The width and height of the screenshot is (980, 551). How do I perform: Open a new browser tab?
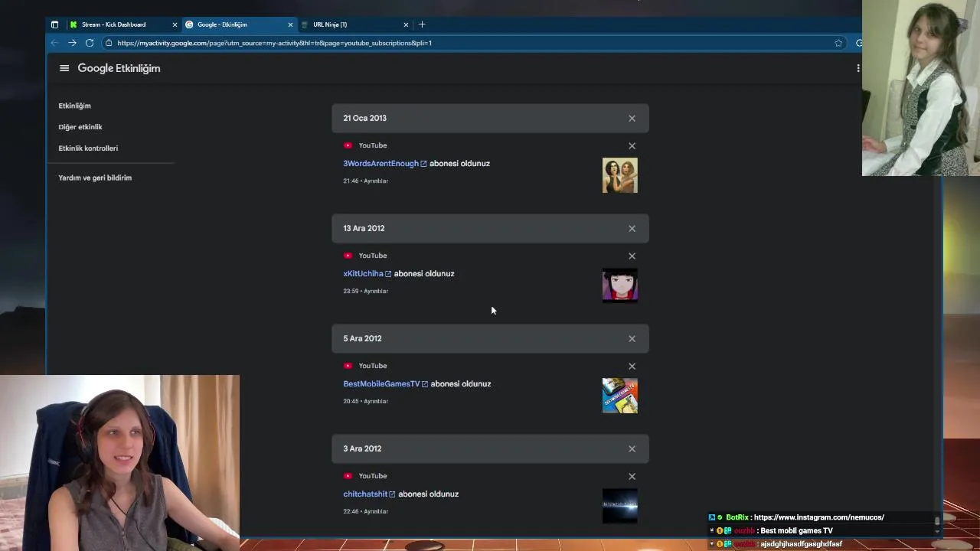point(422,24)
